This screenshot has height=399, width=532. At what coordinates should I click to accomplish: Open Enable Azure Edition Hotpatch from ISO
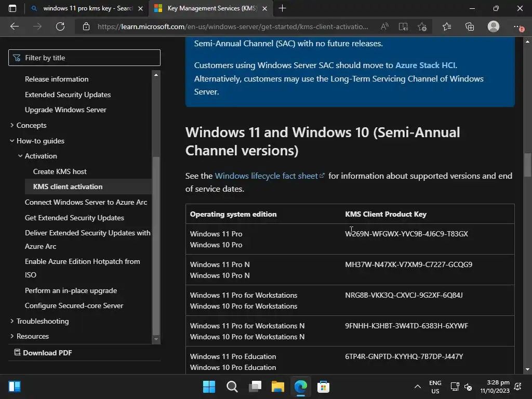click(82, 268)
